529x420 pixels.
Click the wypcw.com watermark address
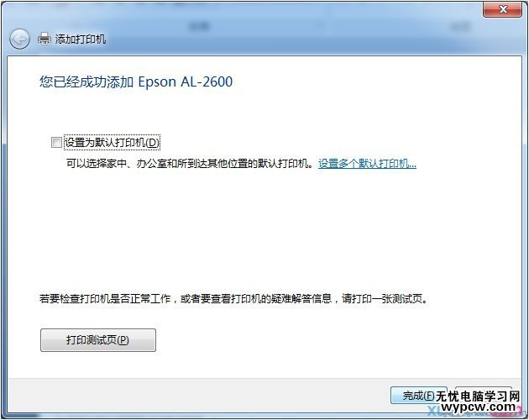coord(478,407)
